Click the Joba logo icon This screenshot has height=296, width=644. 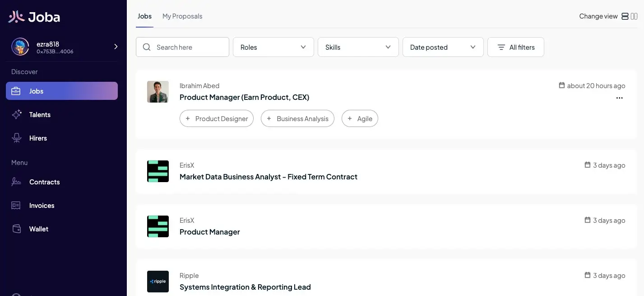click(16, 17)
